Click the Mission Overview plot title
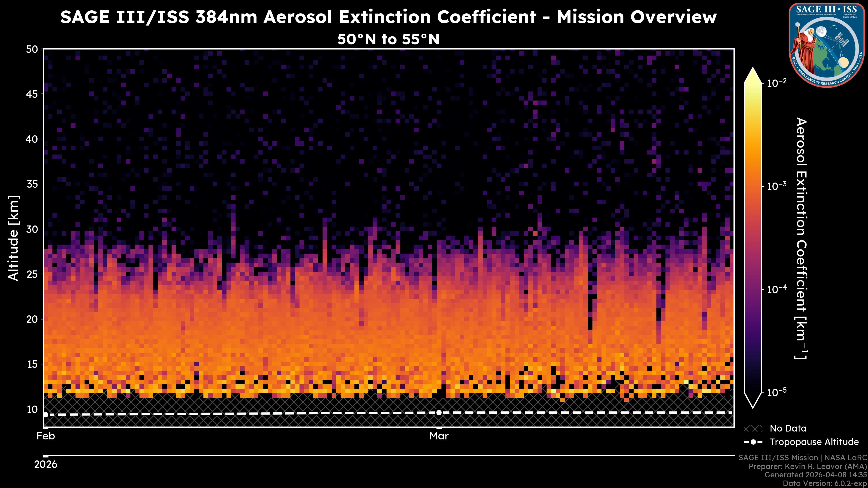This screenshot has width=868, height=488. [388, 17]
